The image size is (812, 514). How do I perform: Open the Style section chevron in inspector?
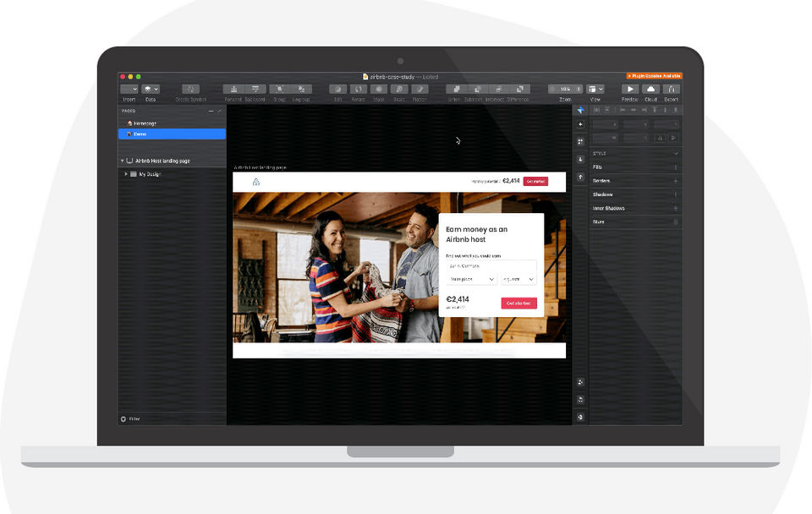click(x=675, y=154)
